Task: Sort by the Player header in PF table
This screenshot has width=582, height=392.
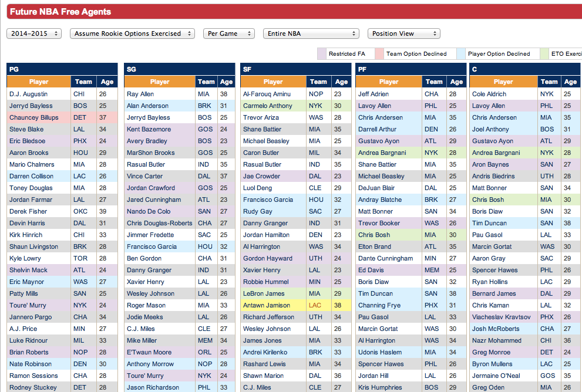Action: 389,82
